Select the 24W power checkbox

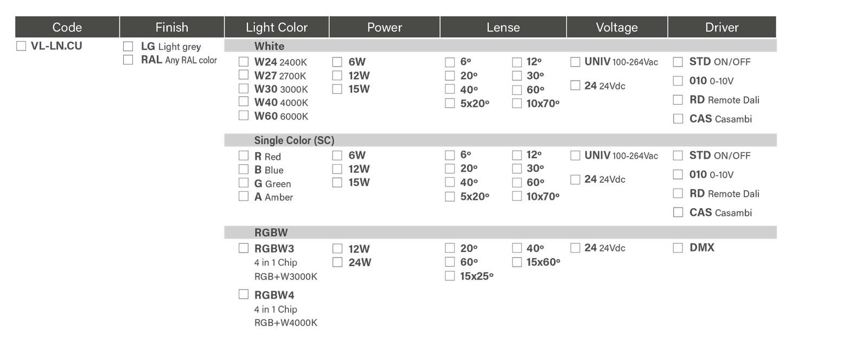click(337, 262)
